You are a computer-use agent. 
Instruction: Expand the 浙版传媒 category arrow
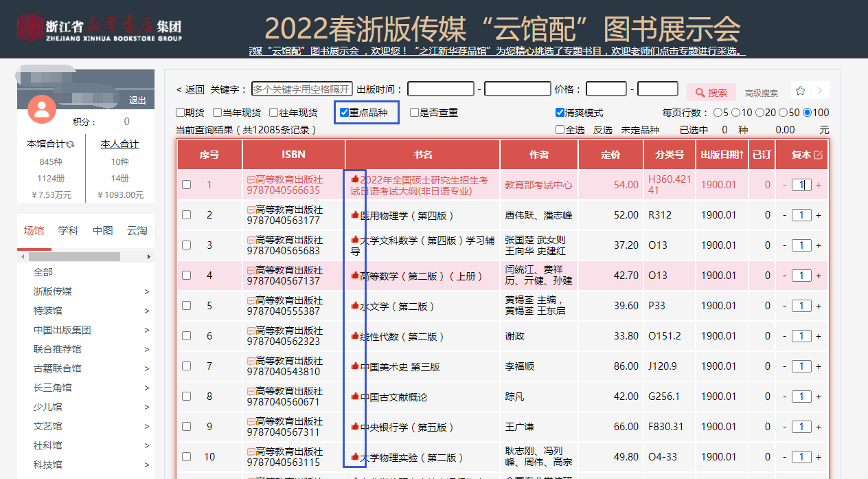tap(146, 291)
